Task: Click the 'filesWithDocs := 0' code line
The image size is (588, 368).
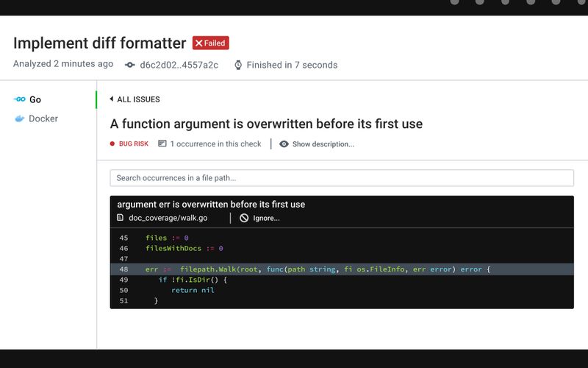Action: click(184, 248)
